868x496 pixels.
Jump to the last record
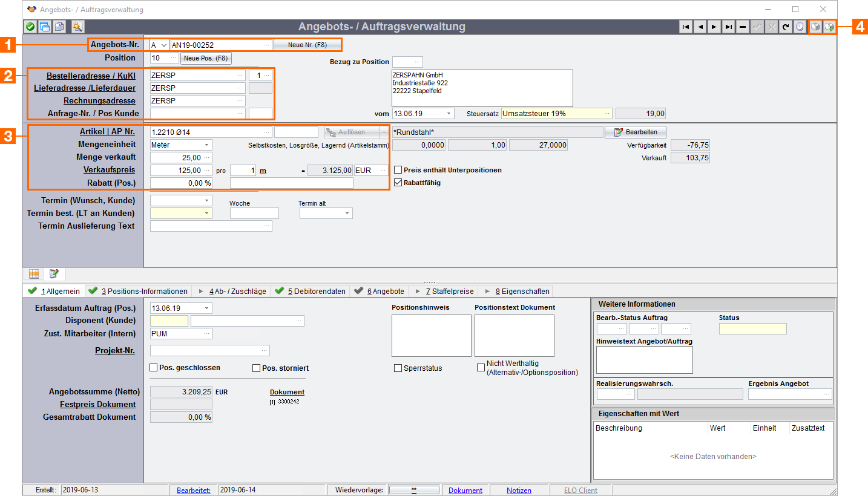(729, 27)
